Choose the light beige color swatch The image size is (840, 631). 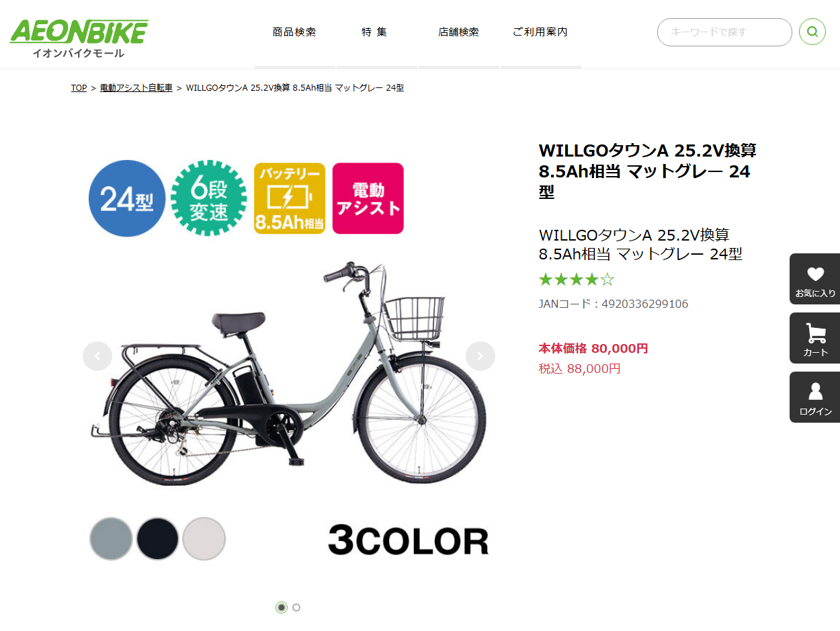tap(204, 538)
